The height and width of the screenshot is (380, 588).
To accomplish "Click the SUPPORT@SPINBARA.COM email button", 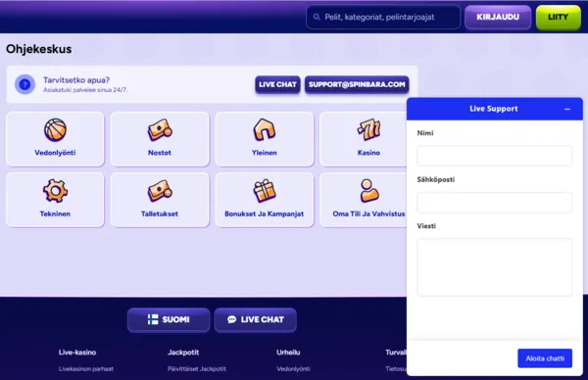I will 357,84.
